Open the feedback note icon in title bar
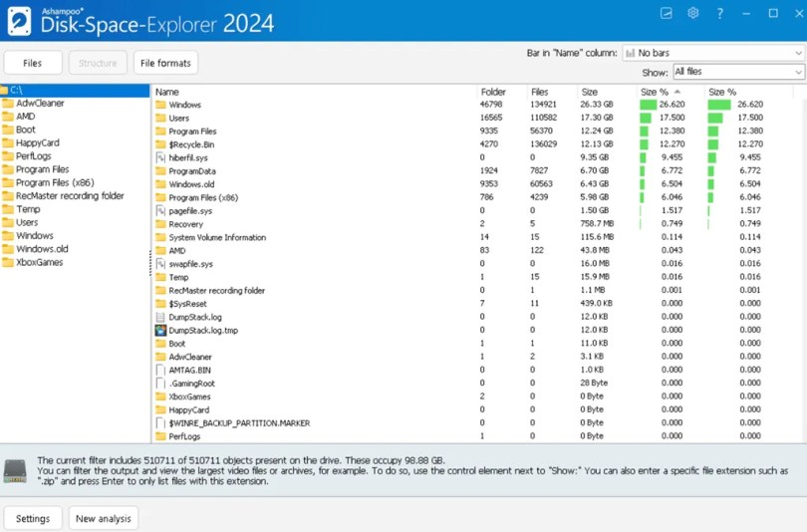The image size is (807, 532). click(666, 13)
